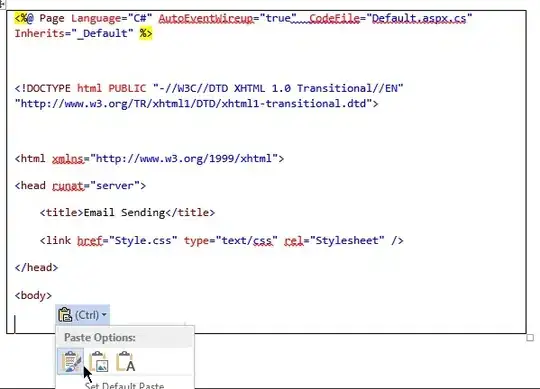The width and height of the screenshot is (540, 389).
Task: Choose Keep Source Formatting paste option
Action: (x=71, y=361)
